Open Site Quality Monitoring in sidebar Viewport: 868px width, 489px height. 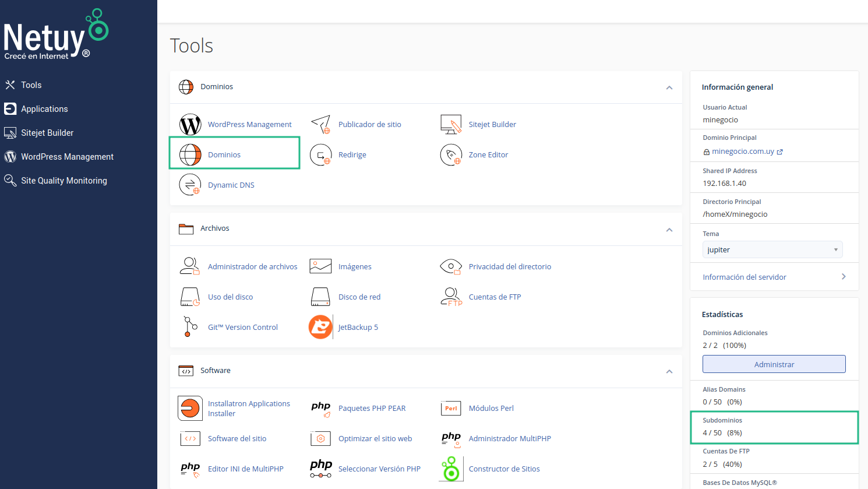(x=63, y=181)
